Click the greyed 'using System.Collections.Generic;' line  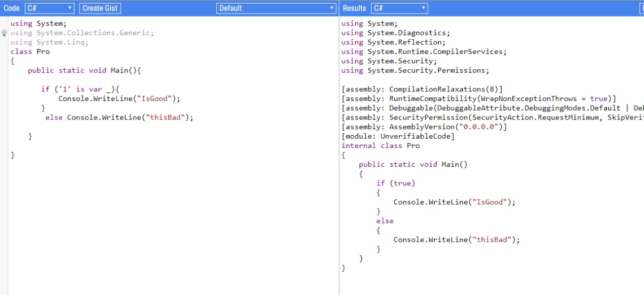82,33
